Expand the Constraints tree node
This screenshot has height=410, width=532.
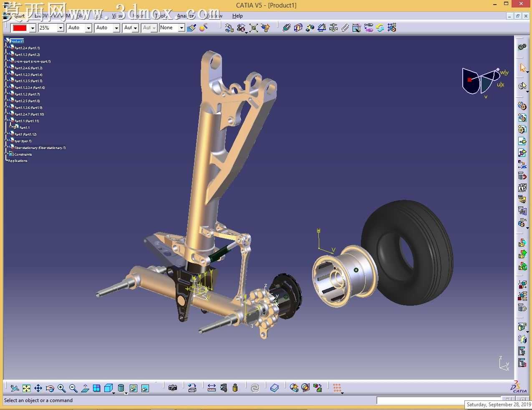(x=7, y=153)
